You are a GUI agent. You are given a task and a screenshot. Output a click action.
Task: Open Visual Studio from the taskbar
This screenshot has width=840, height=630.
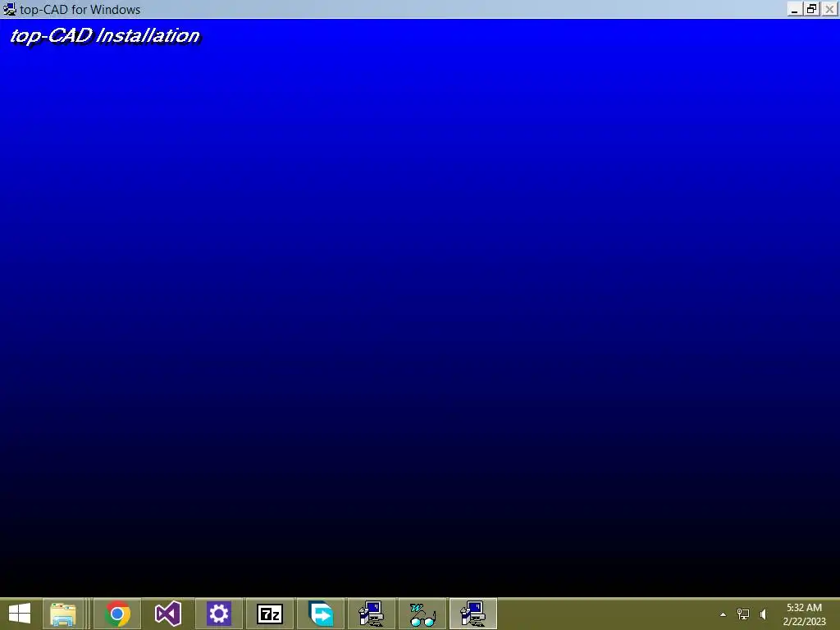(x=167, y=614)
